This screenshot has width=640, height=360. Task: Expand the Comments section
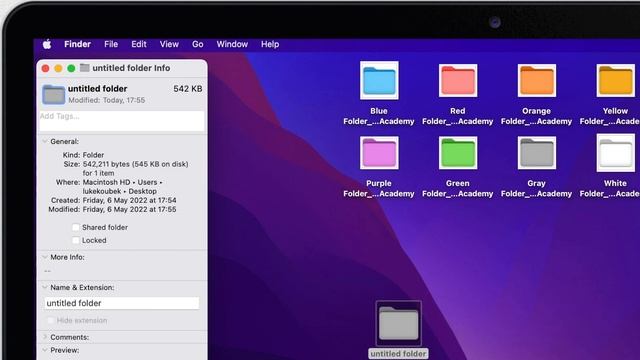44,337
